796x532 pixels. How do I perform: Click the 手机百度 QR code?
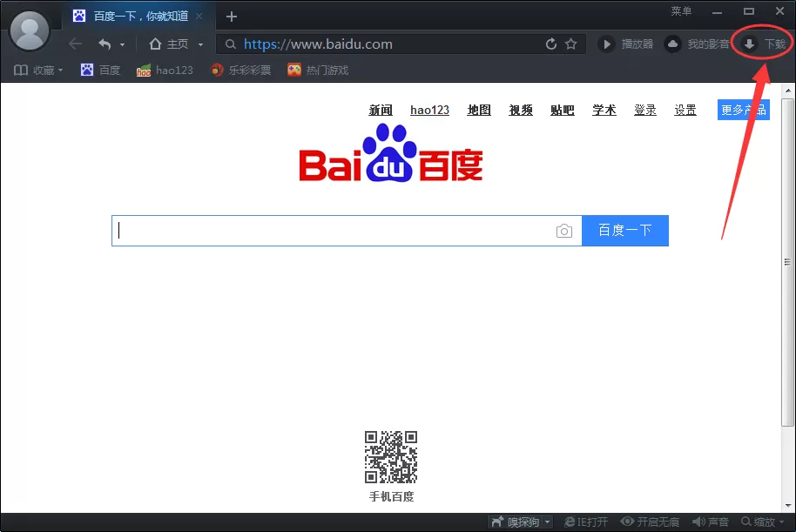pos(391,457)
